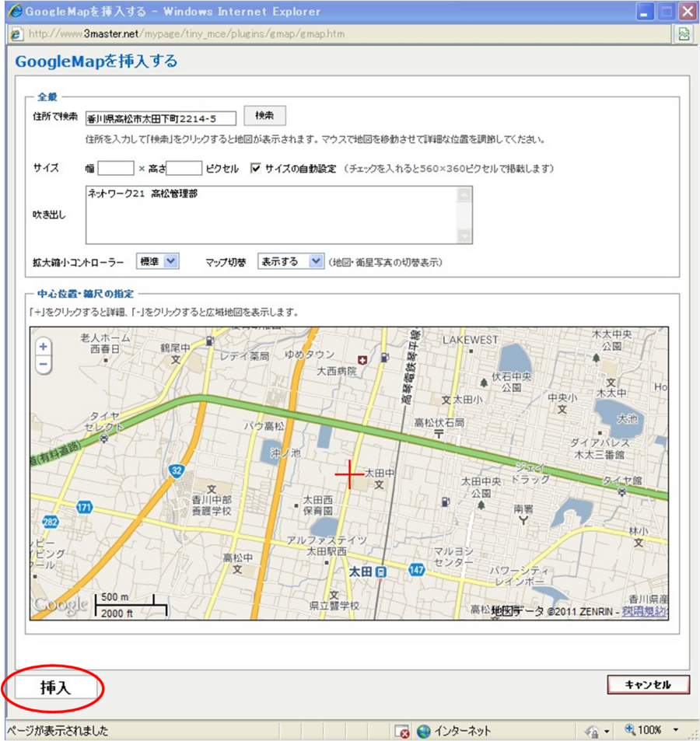700x741 pixels.
Task: Open the マップ切替 dropdown set to 表示する
Action: tap(291, 261)
